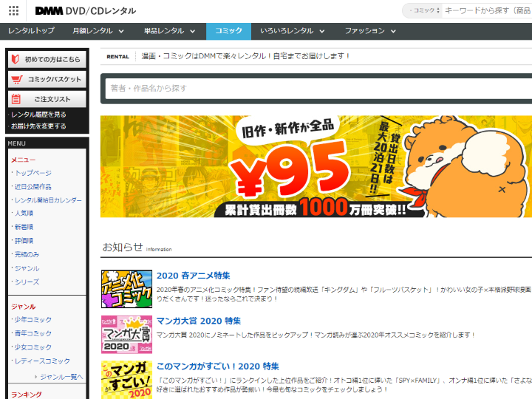The height and width of the screenshot is (399, 532).
Task: Click the 初めての方はこちら beginner button
Action: (47, 59)
